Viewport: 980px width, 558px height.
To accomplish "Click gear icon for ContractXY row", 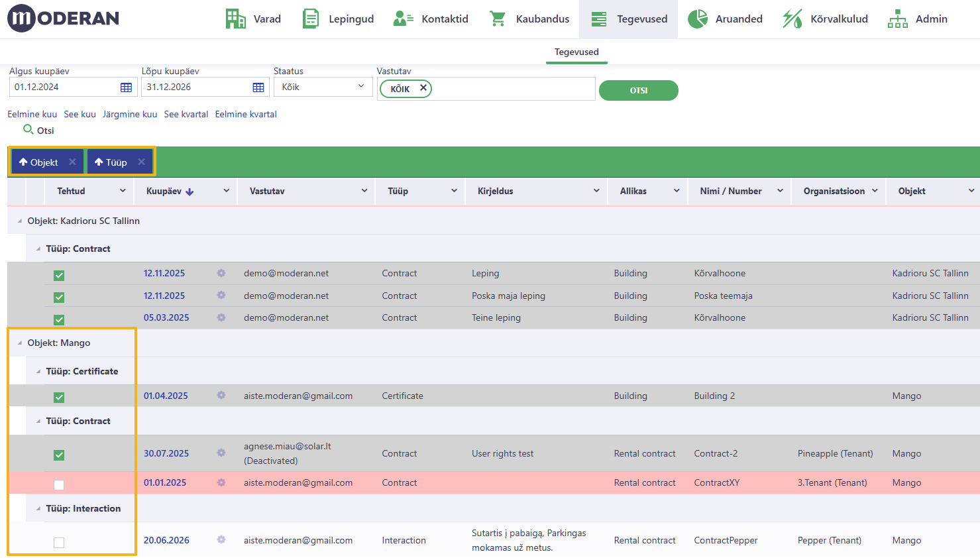I will 221,482.
